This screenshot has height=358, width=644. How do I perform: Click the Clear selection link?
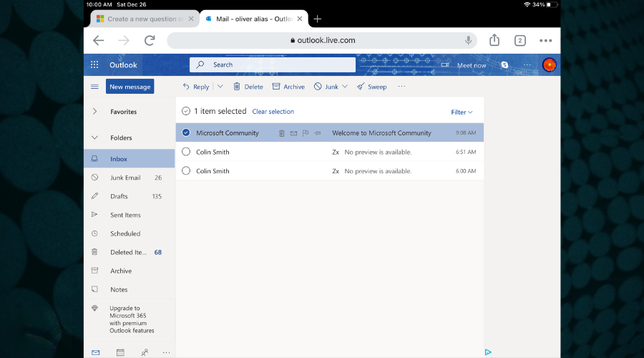click(x=273, y=112)
